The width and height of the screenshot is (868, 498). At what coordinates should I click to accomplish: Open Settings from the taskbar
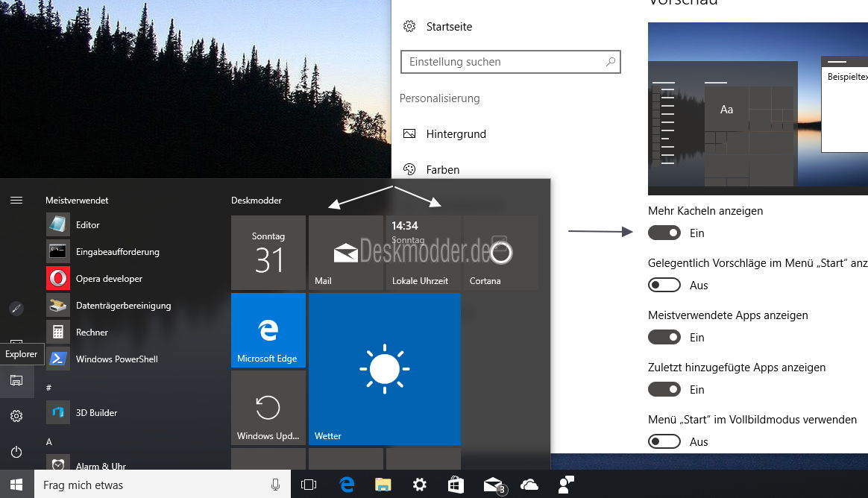click(x=420, y=485)
